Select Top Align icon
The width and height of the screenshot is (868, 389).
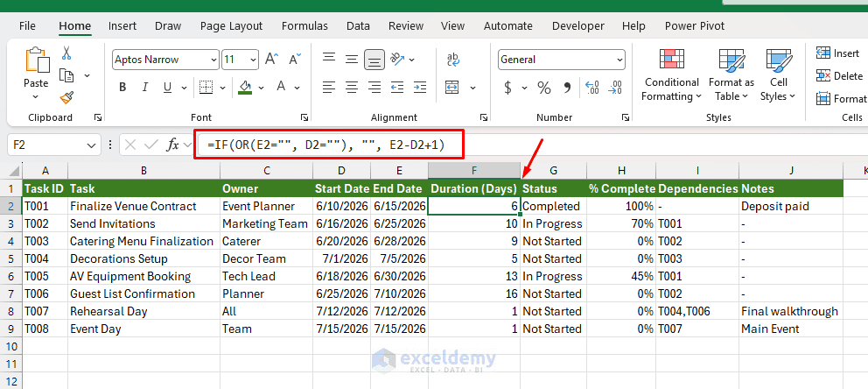click(x=329, y=59)
